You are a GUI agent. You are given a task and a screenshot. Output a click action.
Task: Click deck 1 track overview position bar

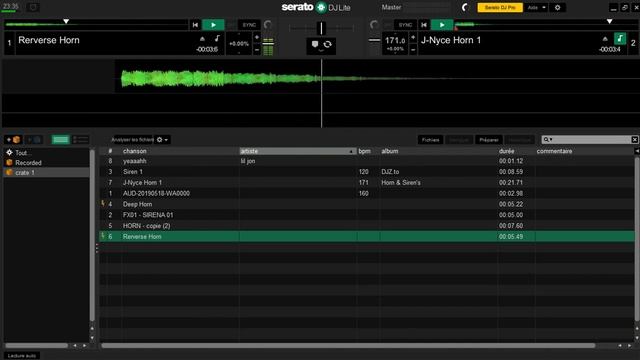pyautogui.click(x=96, y=25)
